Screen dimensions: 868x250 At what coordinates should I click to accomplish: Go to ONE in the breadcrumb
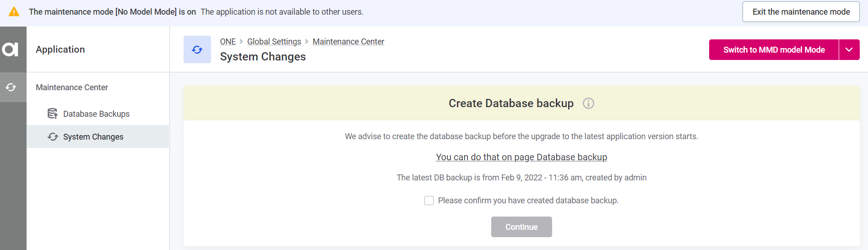tap(228, 42)
